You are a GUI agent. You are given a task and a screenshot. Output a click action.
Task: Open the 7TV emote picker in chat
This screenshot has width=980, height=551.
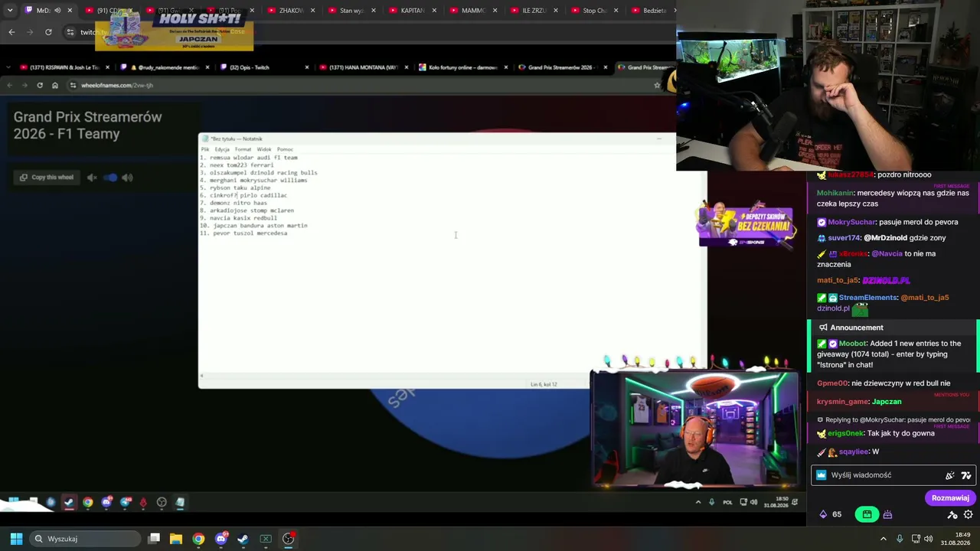(966, 475)
